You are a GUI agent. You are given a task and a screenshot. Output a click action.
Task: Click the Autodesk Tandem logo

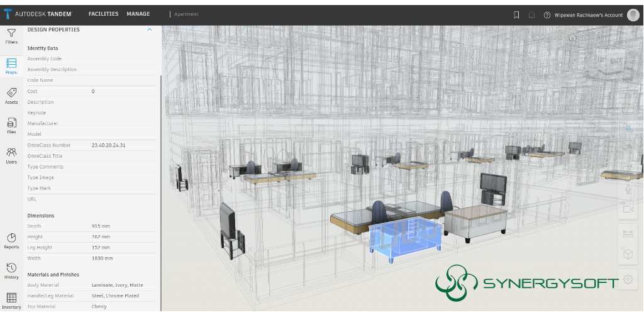38,14
